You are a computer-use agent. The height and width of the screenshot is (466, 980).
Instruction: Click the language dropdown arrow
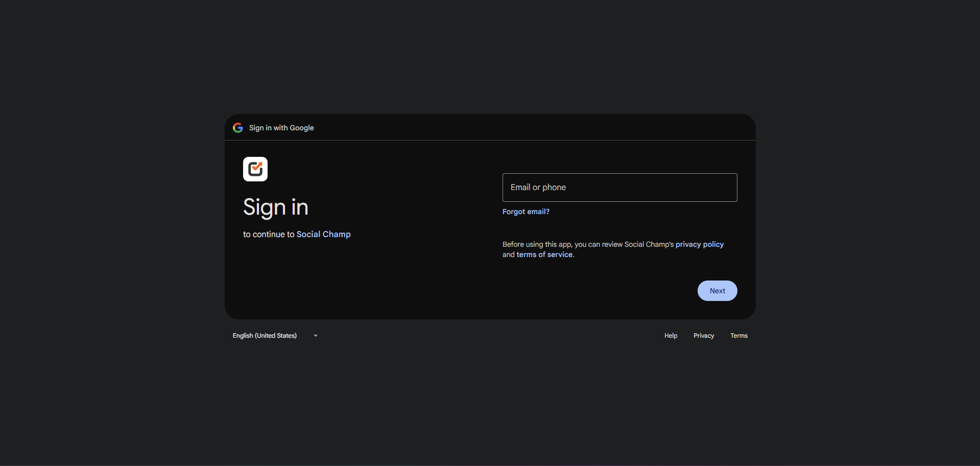click(x=316, y=336)
